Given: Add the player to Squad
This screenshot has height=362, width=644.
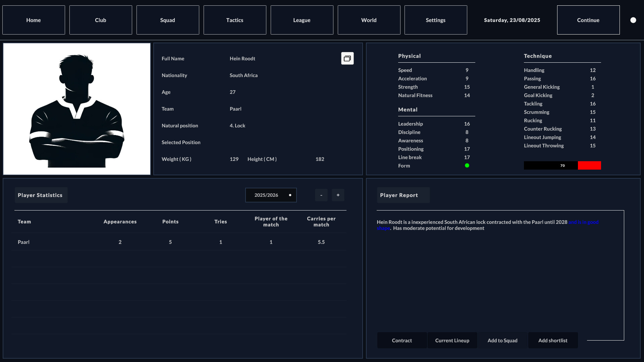Looking at the screenshot, I should click(502, 340).
